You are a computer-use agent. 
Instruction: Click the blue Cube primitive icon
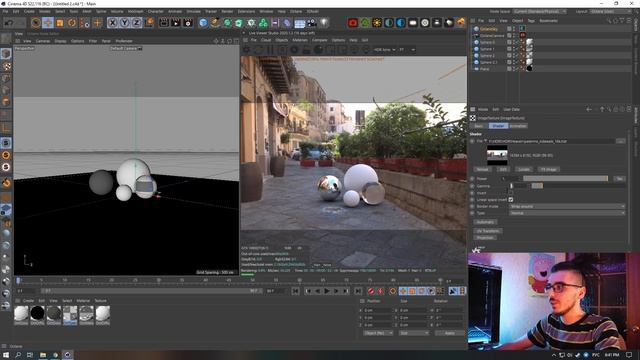click(x=203, y=23)
